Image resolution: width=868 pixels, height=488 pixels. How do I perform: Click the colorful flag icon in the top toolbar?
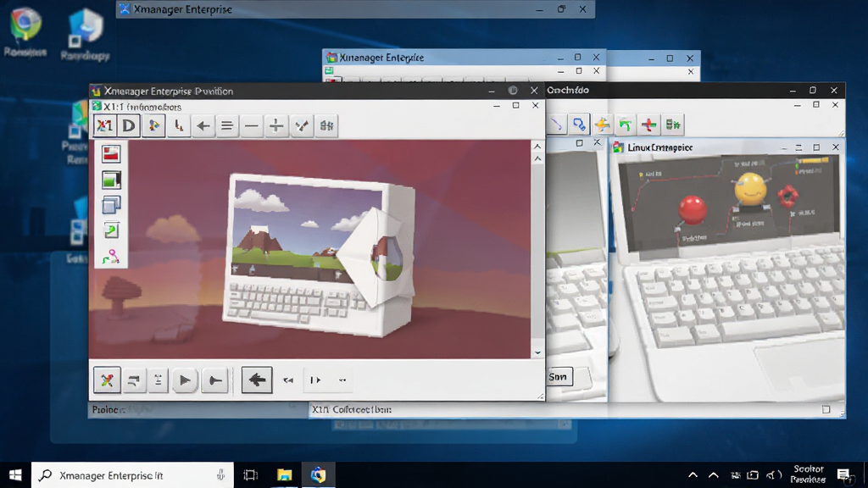(x=153, y=125)
